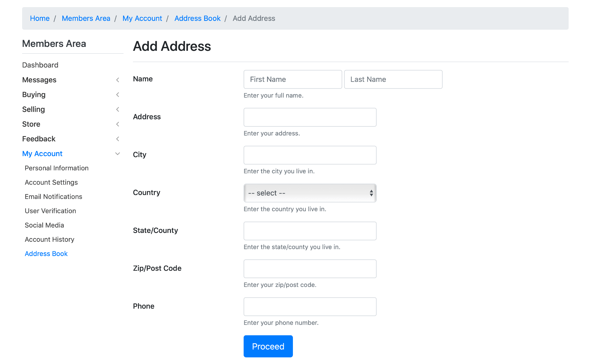Go to Home breadcrumb link
The width and height of the screenshot is (590, 364).
pyautogui.click(x=40, y=18)
